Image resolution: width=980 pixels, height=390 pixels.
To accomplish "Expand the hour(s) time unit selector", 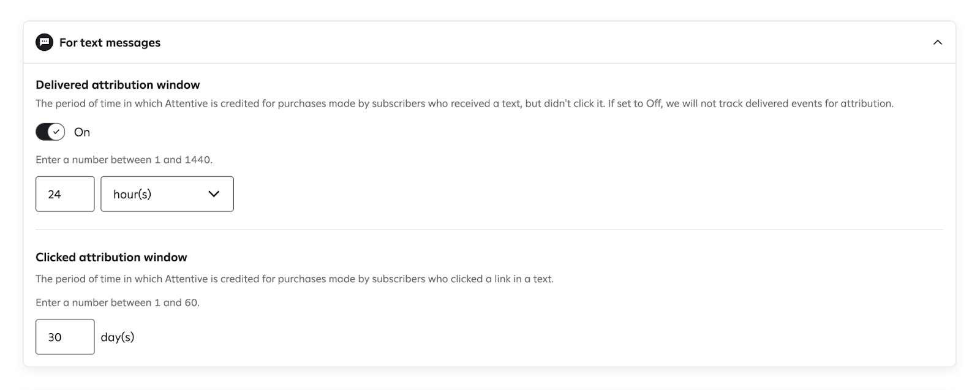I will tap(167, 193).
